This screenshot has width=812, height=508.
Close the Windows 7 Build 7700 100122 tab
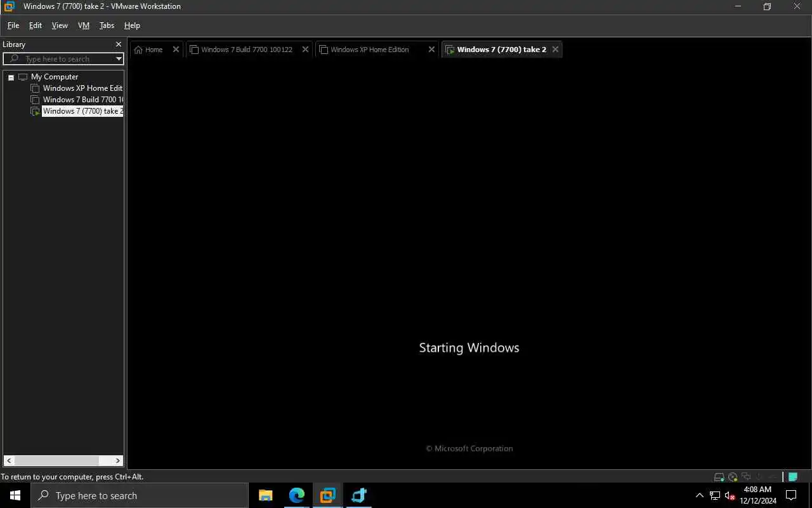pos(305,50)
